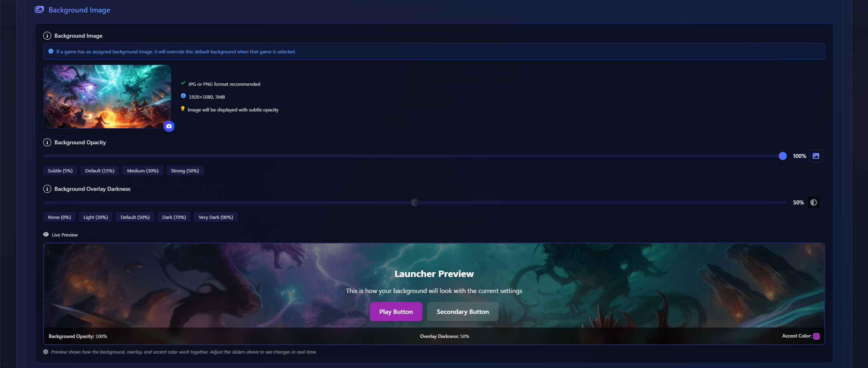The width and height of the screenshot is (868, 368).
Task: Choose the Medium (30%) opacity preset
Action: coord(143,171)
